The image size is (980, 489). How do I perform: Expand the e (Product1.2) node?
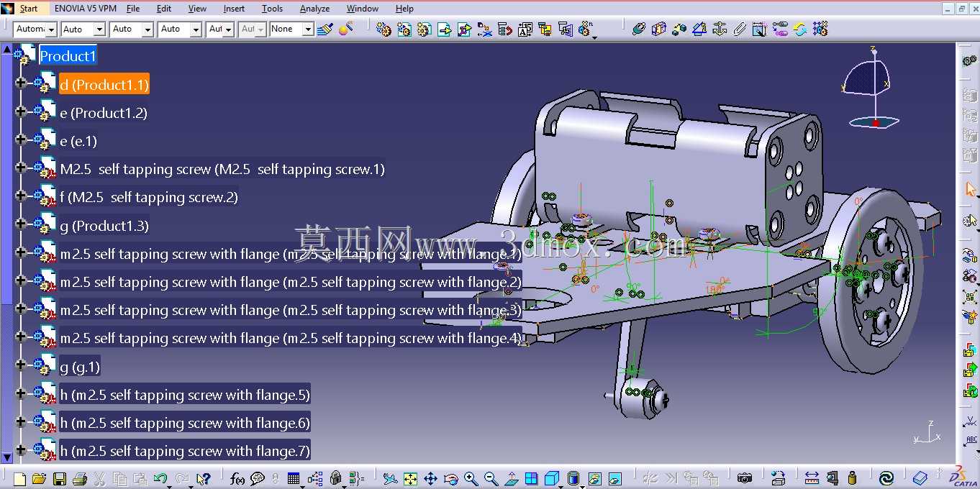pos(20,111)
